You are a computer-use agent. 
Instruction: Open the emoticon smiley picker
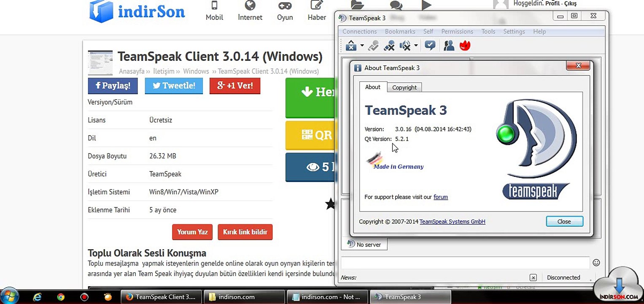click(x=596, y=263)
